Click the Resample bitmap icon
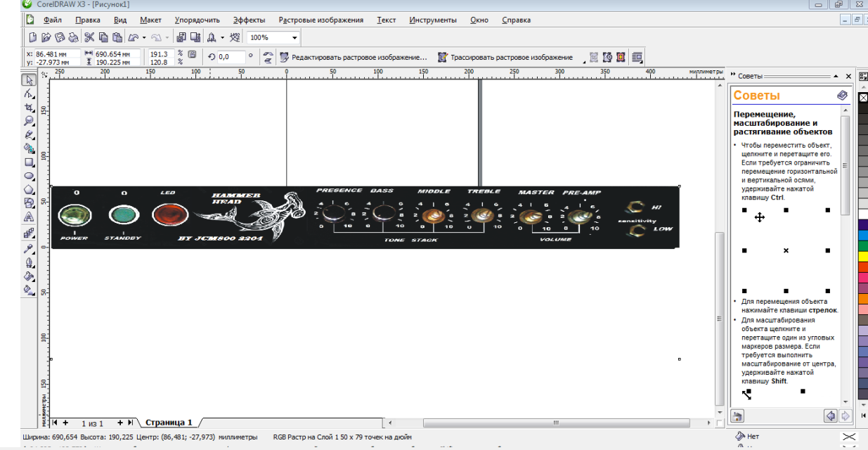 point(607,57)
